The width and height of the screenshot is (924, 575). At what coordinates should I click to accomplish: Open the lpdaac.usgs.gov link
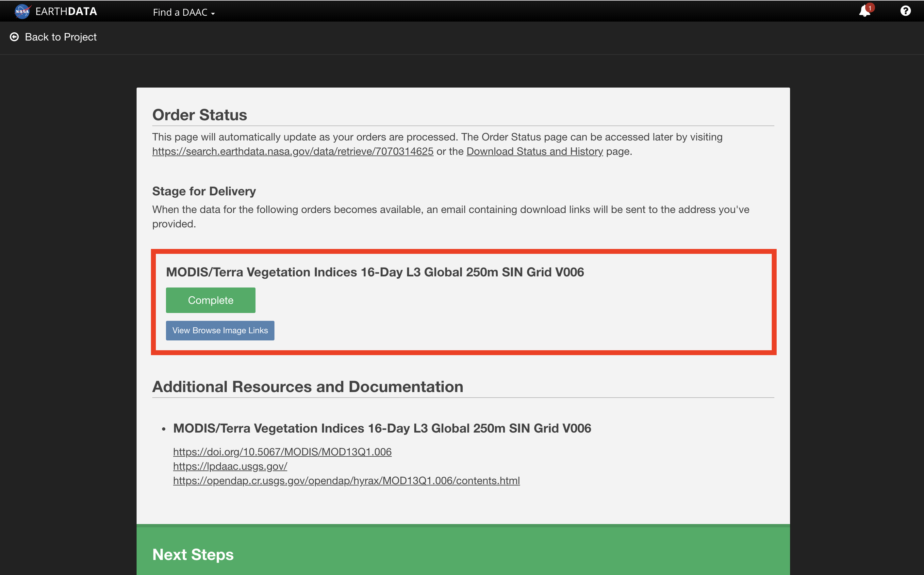click(x=230, y=466)
